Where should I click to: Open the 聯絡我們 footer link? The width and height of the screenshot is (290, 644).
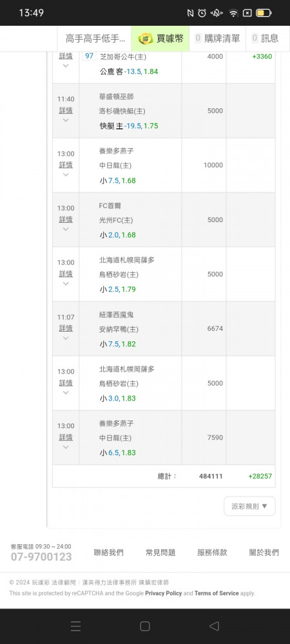click(x=108, y=553)
